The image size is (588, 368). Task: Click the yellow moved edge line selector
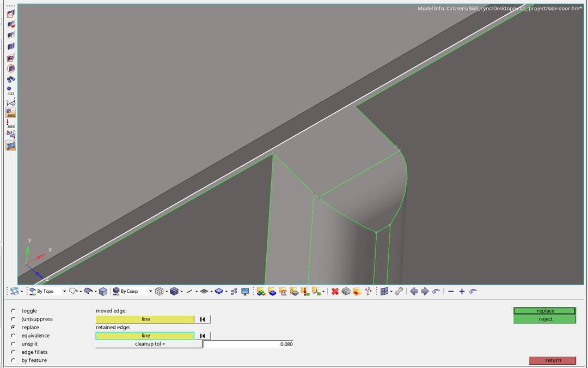(x=144, y=319)
